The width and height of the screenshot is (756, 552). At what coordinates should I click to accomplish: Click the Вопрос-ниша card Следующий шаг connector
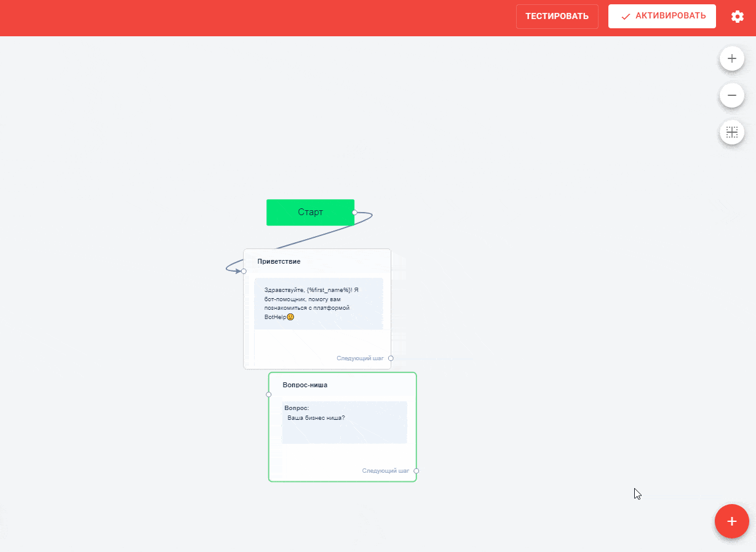pos(416,471)
